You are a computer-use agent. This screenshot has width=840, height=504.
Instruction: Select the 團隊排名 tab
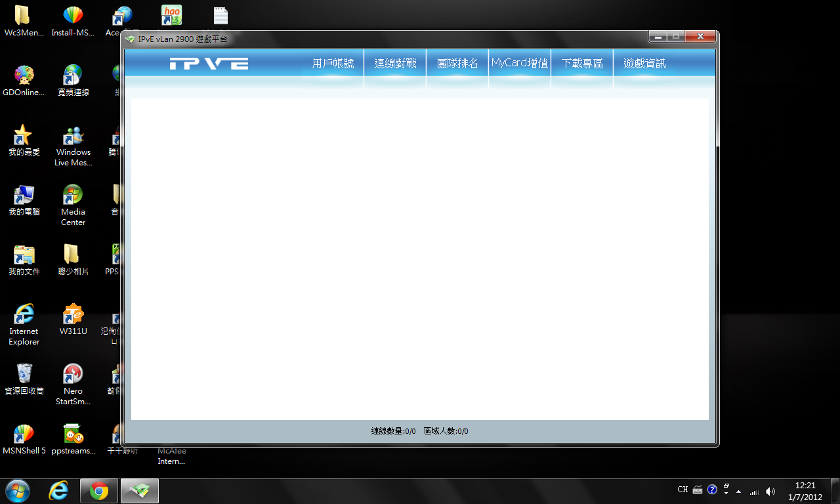[457, 64]
